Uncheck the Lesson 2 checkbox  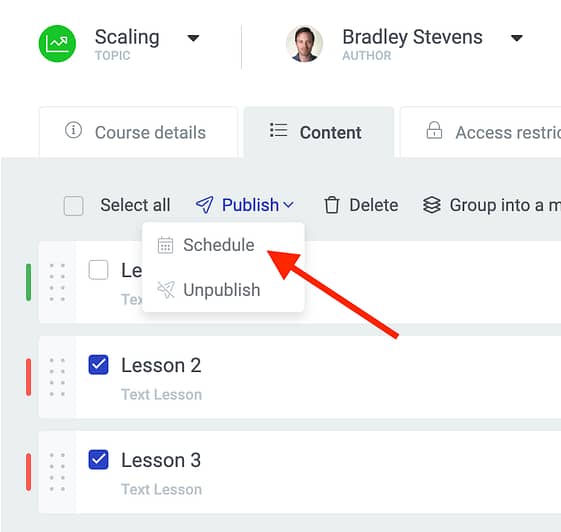pyautogui.click(x=98, y=365)
